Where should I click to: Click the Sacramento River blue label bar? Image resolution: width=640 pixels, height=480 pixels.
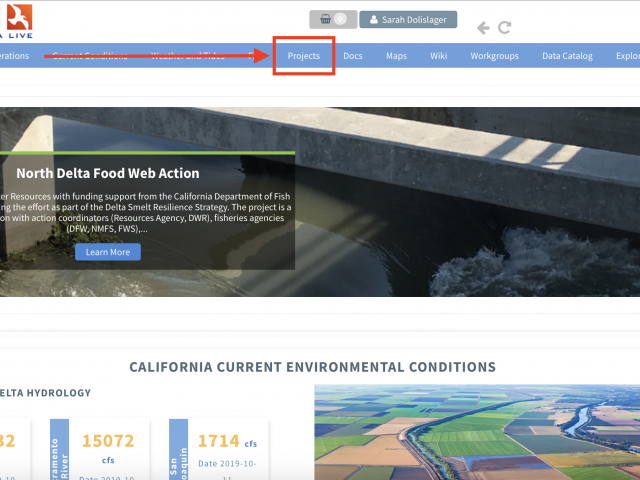pos(59,449)
